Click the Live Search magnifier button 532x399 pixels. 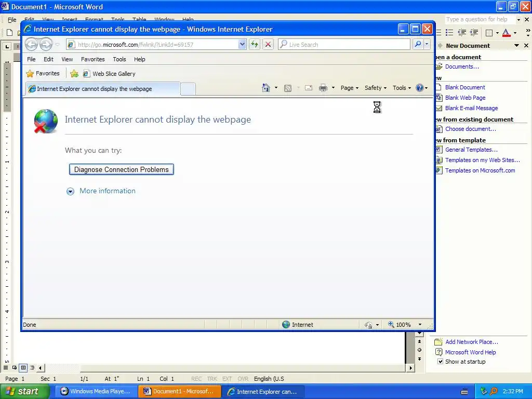pyautogui.click(x=418, y=45)
